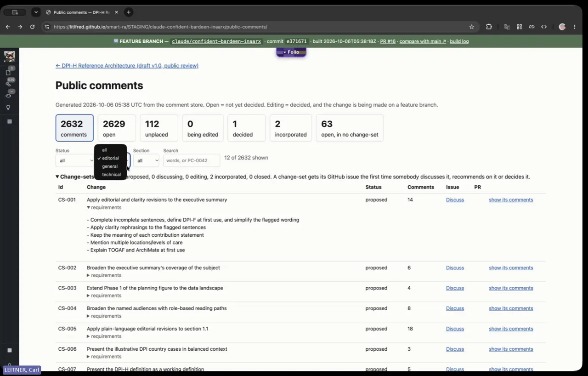This screenshot has width=588, height=376.
Task: Open the DPI-H Reference Architecture back link
Action: [x=127, y=66]
